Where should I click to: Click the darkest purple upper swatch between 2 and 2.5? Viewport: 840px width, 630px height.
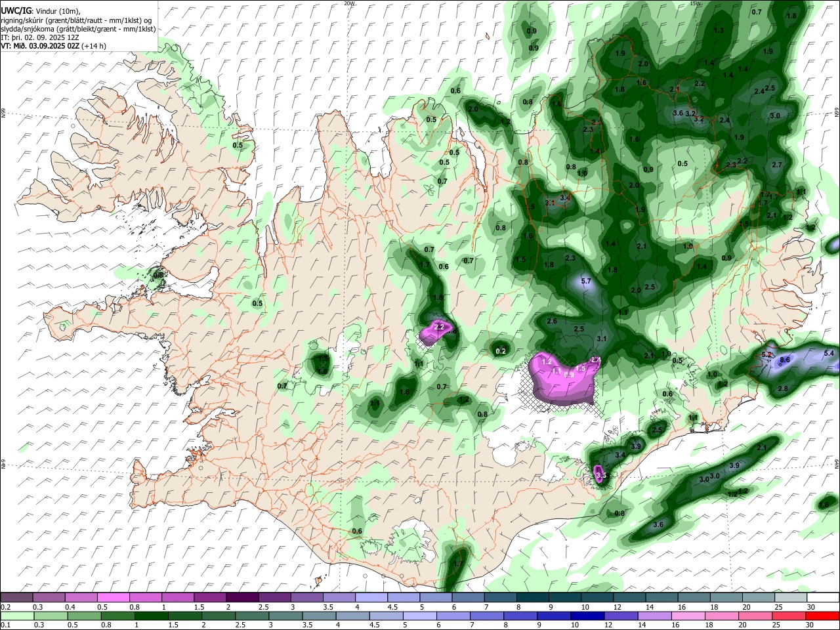click(242, 597)
